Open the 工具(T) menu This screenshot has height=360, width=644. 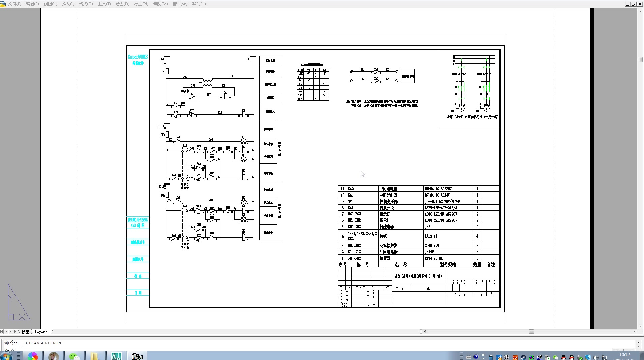pyautogui.click(x=104, y=4)
